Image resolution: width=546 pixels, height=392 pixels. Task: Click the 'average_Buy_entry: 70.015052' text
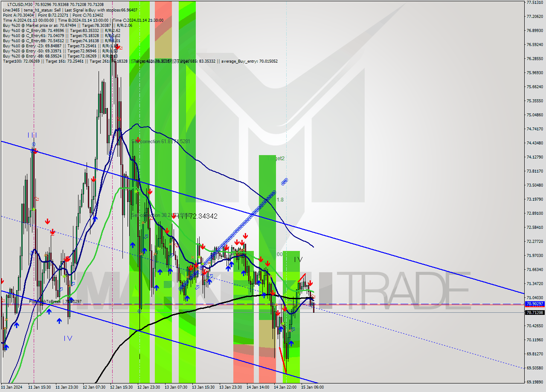click(x=249, y=61)
